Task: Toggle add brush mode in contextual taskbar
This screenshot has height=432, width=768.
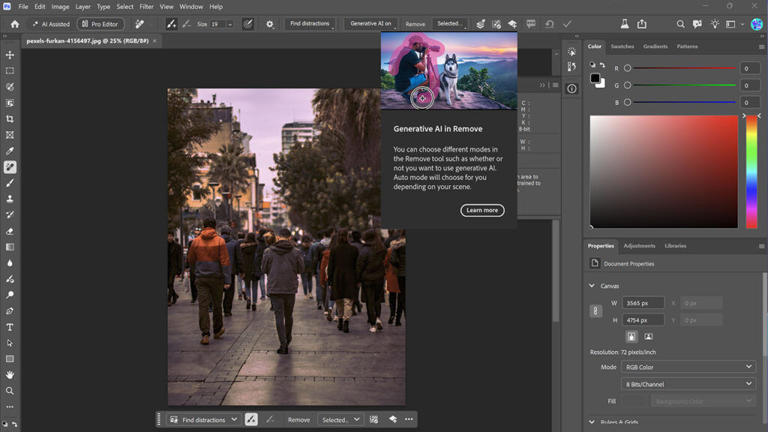Action: click(x=251, y=419)
